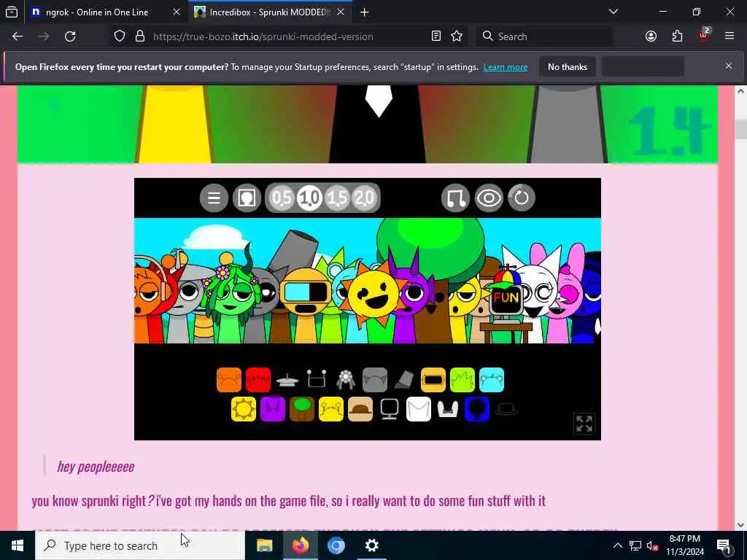
Task: Select the black top hat icon
Action: [506, 409]
